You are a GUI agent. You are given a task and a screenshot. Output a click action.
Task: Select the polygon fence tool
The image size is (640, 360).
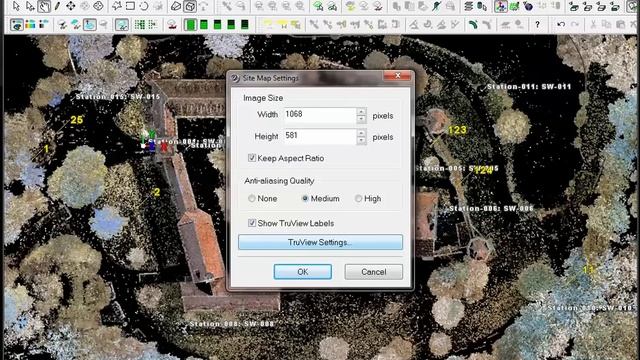(x=117, y=6)
